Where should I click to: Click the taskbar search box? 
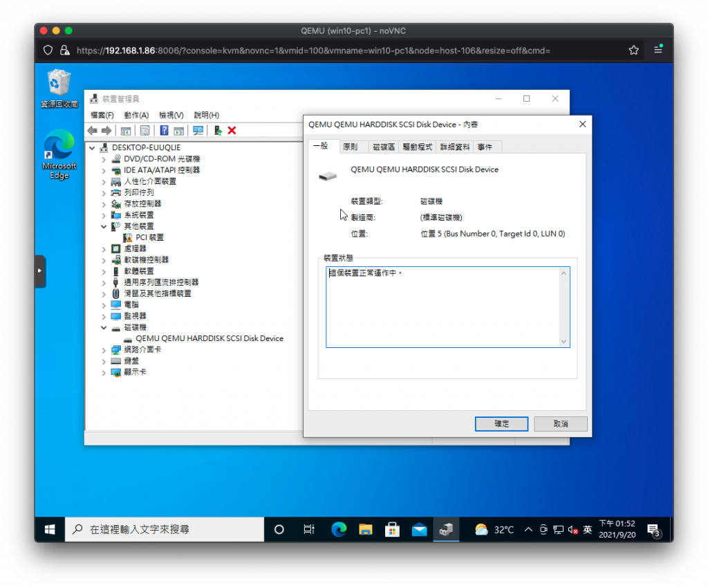click(165, 529)
